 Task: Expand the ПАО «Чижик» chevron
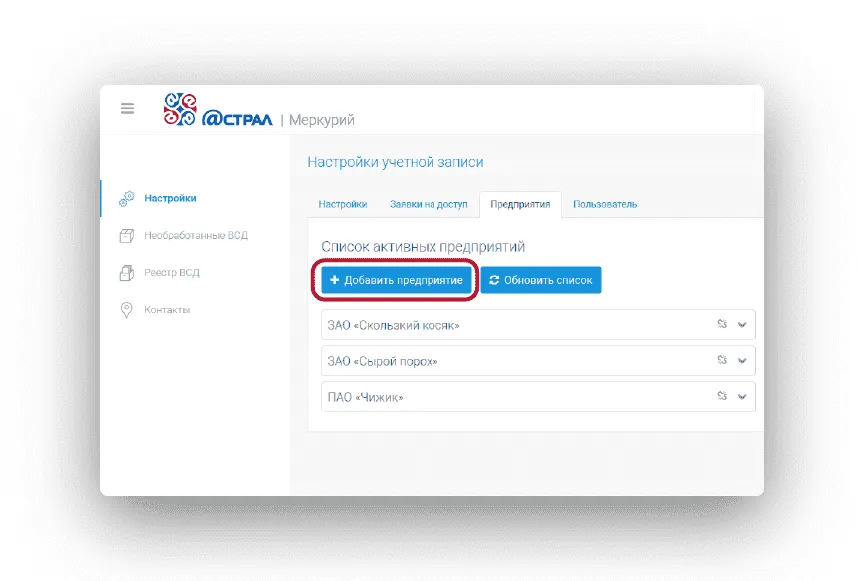pyautogui.click(x=742, y=397)
